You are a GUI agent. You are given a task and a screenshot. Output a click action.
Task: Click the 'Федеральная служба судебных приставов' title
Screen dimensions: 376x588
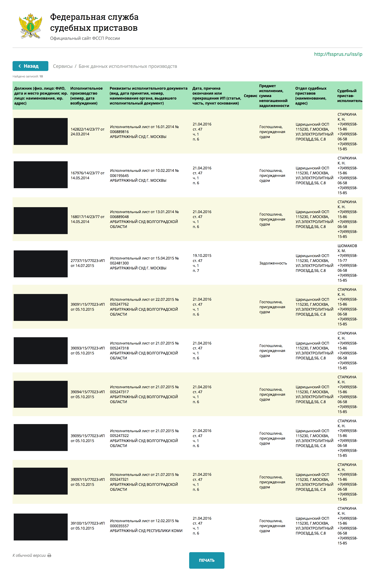click(94, 22)
